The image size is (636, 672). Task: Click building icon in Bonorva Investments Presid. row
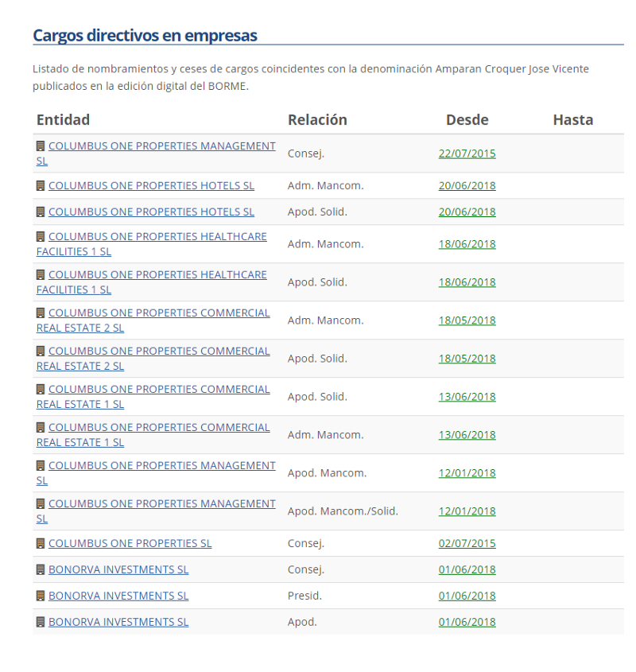click(41, 596)
